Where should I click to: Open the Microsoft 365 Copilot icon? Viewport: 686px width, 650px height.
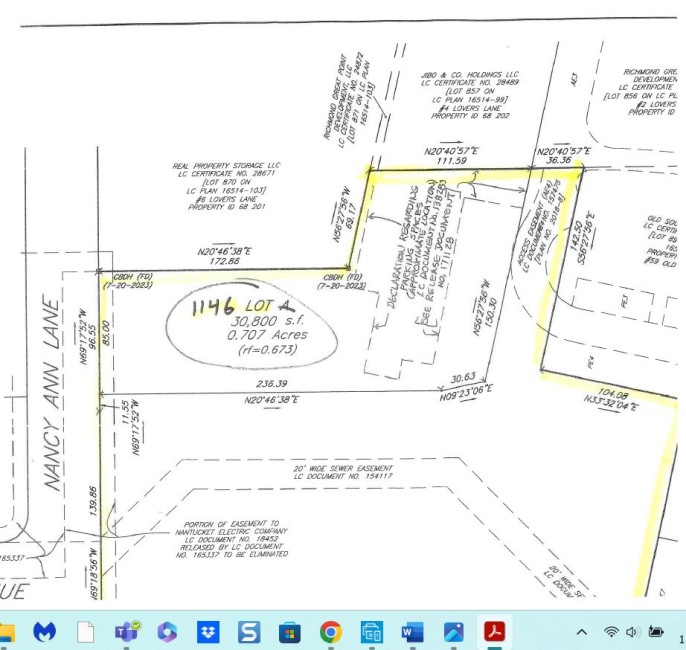(167, 632)
